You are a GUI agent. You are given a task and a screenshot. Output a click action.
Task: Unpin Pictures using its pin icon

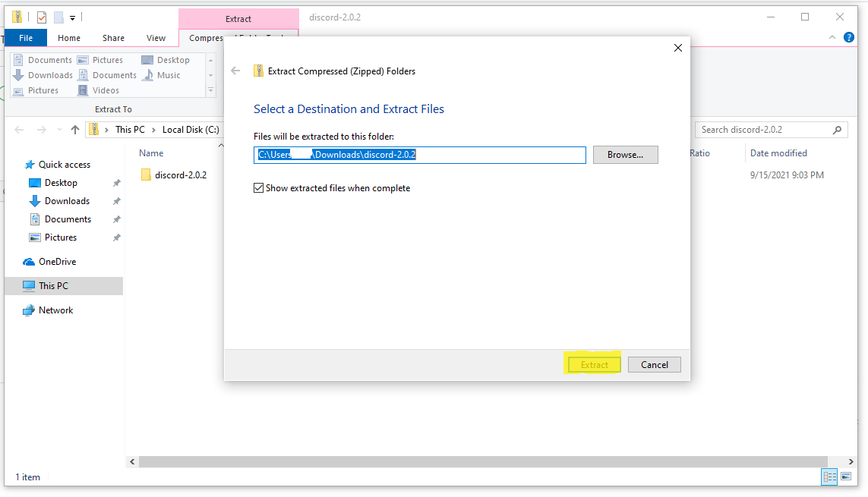[x=117, y=237]
